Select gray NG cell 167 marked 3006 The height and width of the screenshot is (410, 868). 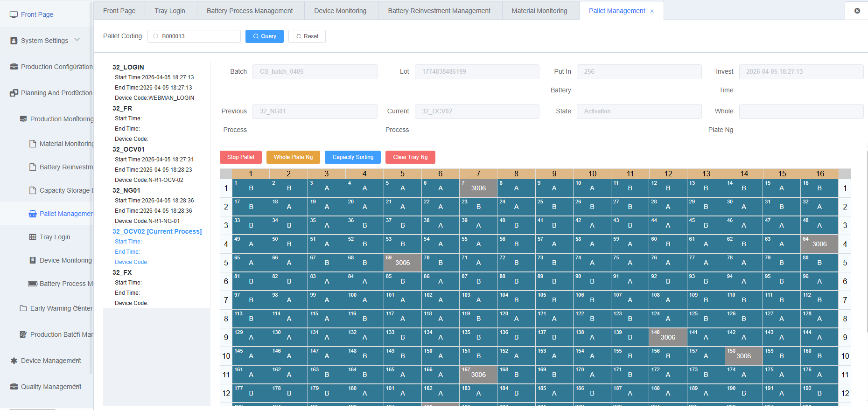478,375
